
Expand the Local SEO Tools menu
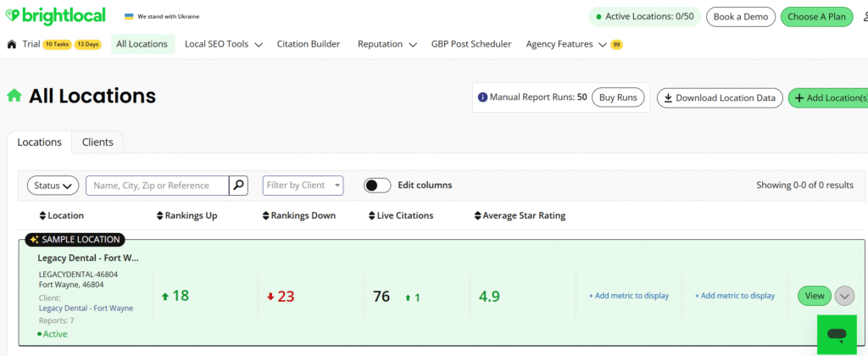pyautogui.click(x=224, y=44)
